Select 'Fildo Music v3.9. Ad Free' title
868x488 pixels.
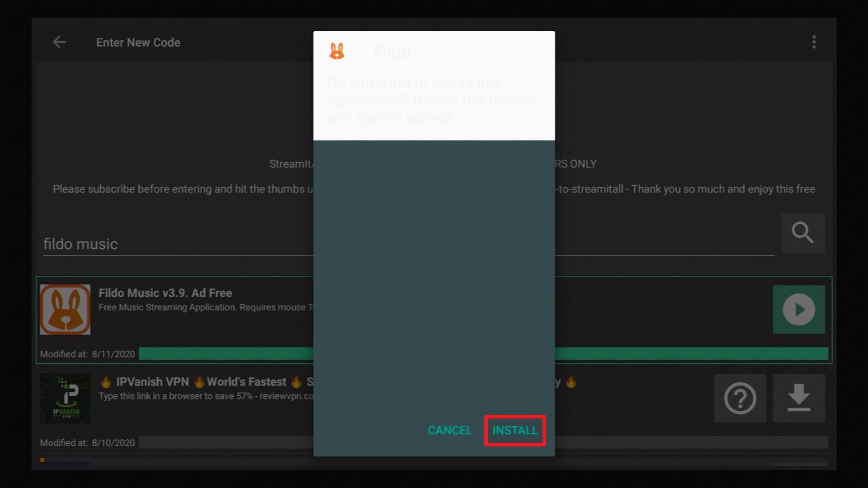pos(165,293)
